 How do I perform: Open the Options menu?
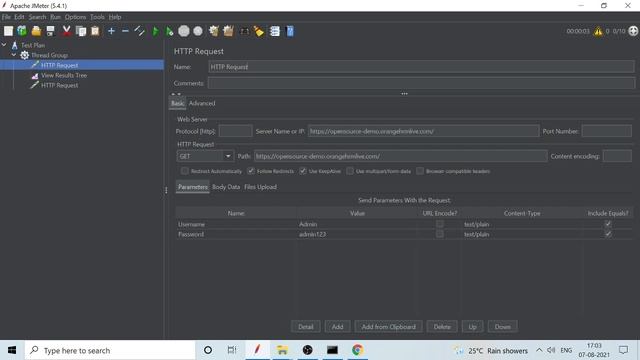76,17
